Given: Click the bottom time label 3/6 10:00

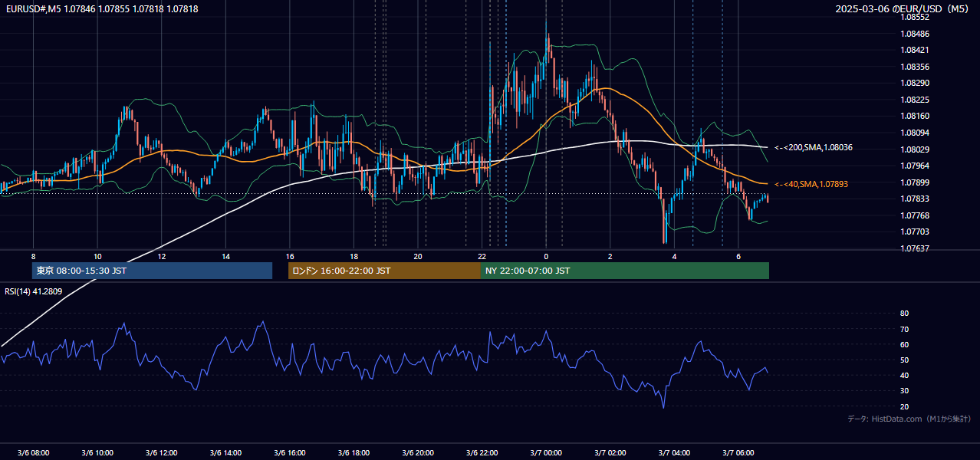Looking at the screenshot, I should [x=97, y=452].
